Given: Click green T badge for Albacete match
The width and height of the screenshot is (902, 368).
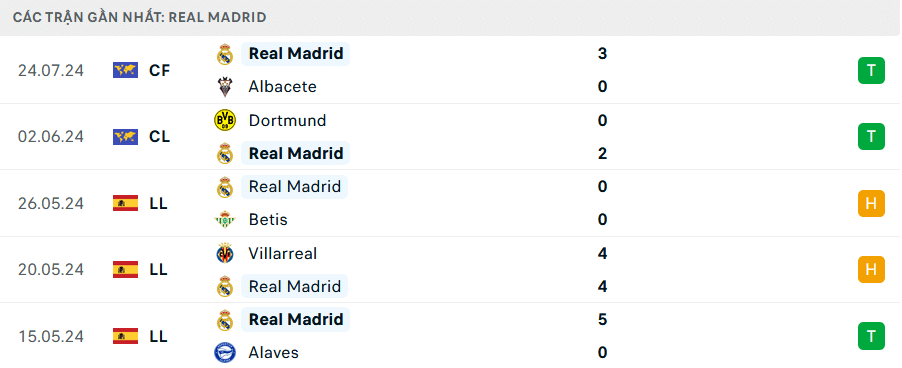Looking at the screenshot, I should click(x=872, y=70).
